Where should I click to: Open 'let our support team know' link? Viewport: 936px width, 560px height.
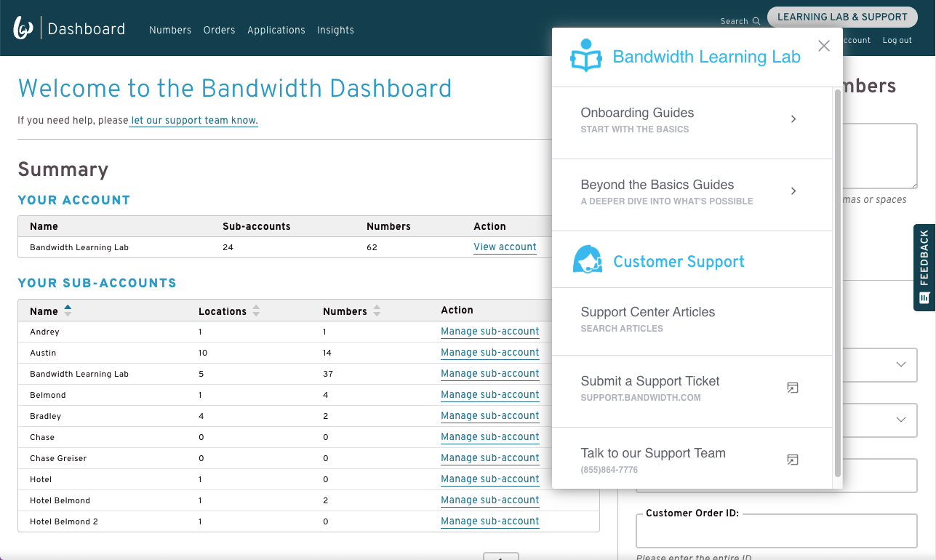click(194, 121)
